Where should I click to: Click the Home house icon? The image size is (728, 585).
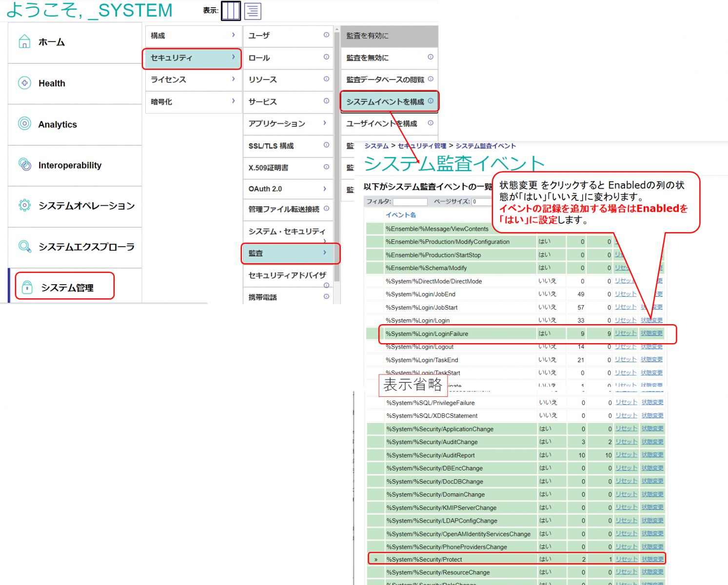point(24,42)
